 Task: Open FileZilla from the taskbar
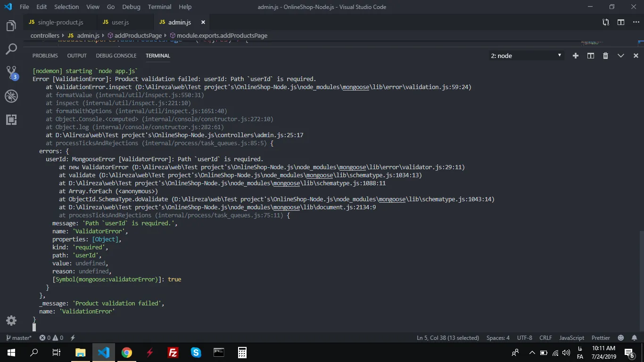173,353
